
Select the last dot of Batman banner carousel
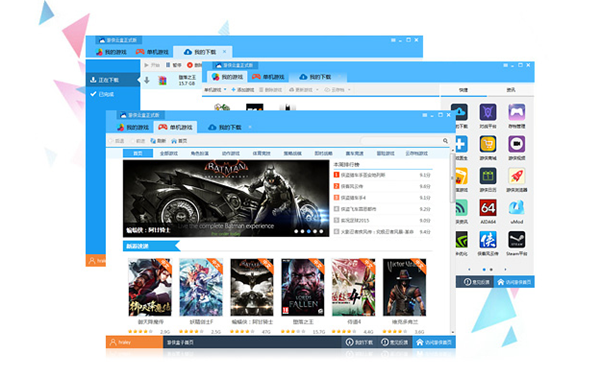coord(321,231)
